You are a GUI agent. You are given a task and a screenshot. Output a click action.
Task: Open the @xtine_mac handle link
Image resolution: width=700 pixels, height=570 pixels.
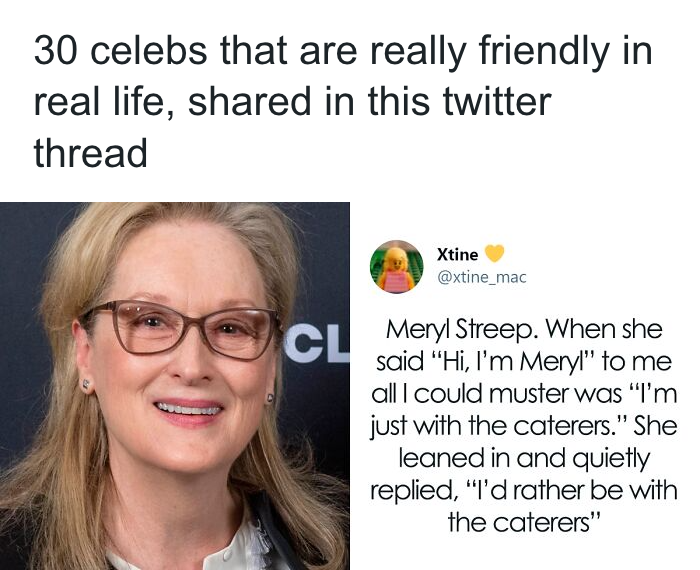[481, 277]
